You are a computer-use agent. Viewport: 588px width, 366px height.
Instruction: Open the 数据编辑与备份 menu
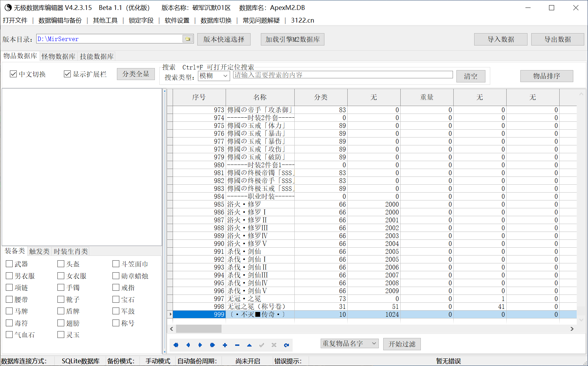pyautogui.click(x=60, y=20)
